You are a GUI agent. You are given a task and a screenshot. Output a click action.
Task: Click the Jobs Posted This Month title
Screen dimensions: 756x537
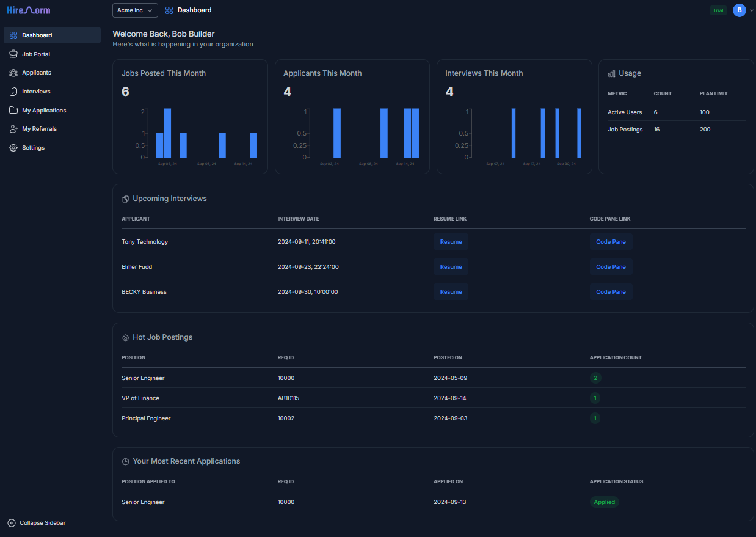164,73
